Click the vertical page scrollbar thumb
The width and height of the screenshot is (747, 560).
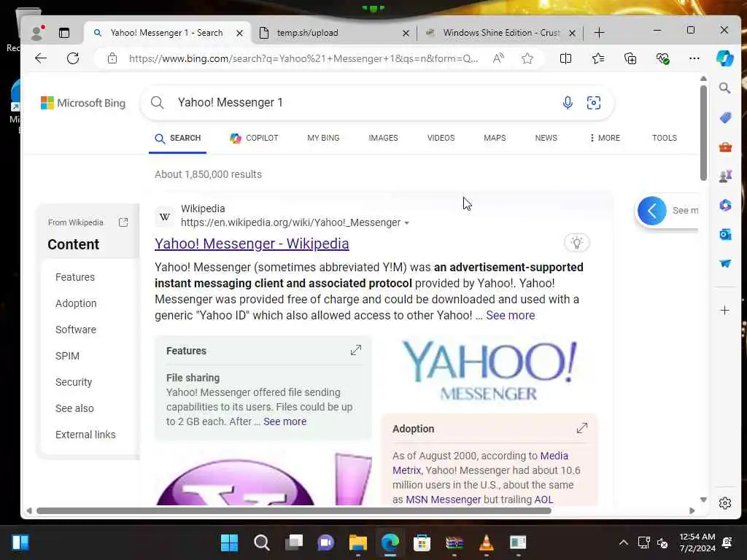click(x=703, y=133)
